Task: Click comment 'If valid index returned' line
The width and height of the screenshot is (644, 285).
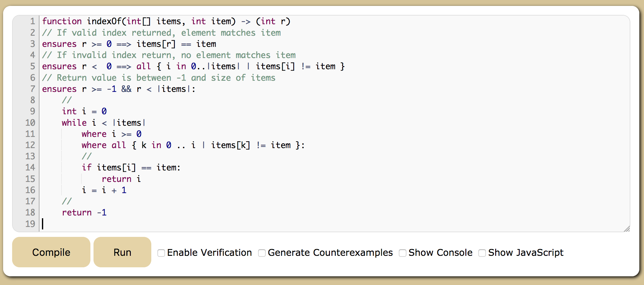Action: [x=161, y=33]
